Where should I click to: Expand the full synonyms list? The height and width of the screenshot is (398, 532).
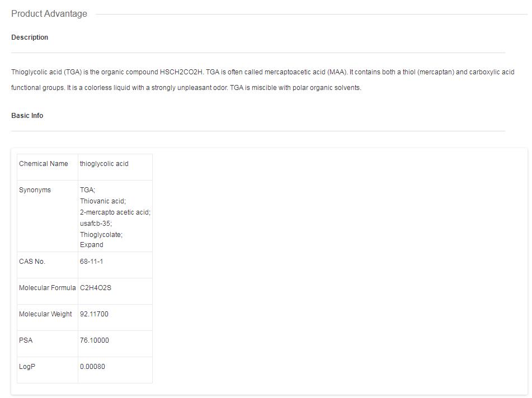(91, 245)
